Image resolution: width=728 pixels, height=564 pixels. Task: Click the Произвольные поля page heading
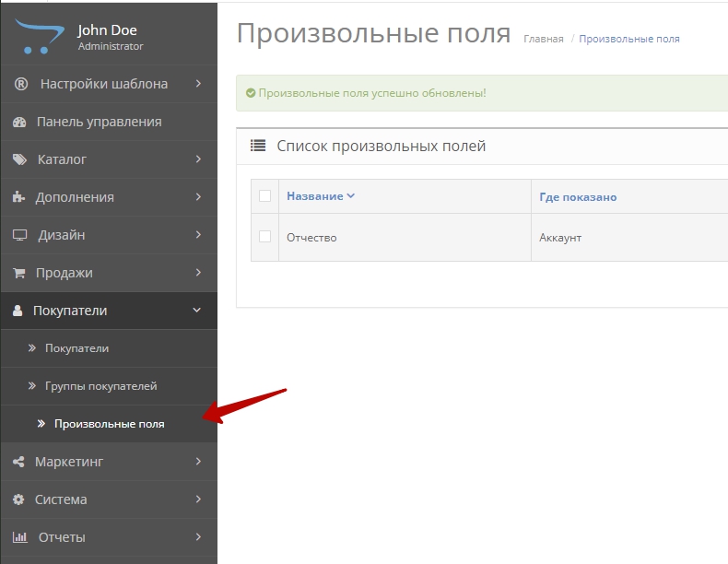pyautogui.click(x=374, y=33)
